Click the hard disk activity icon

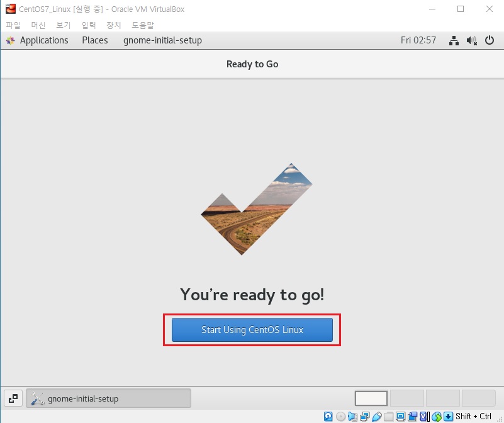[x=328, y=417]
